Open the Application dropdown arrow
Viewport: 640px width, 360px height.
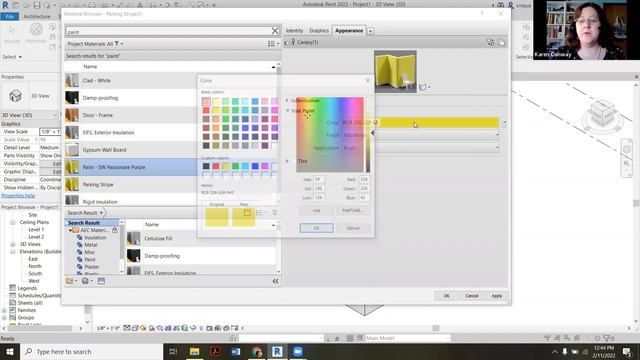pyautogui.click(x=497, y=148)
